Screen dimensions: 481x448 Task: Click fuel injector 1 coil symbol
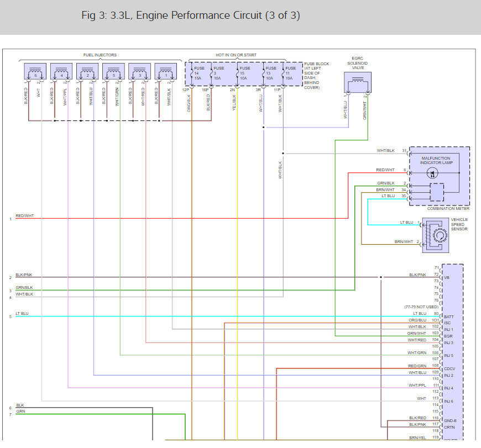point(166,71)
